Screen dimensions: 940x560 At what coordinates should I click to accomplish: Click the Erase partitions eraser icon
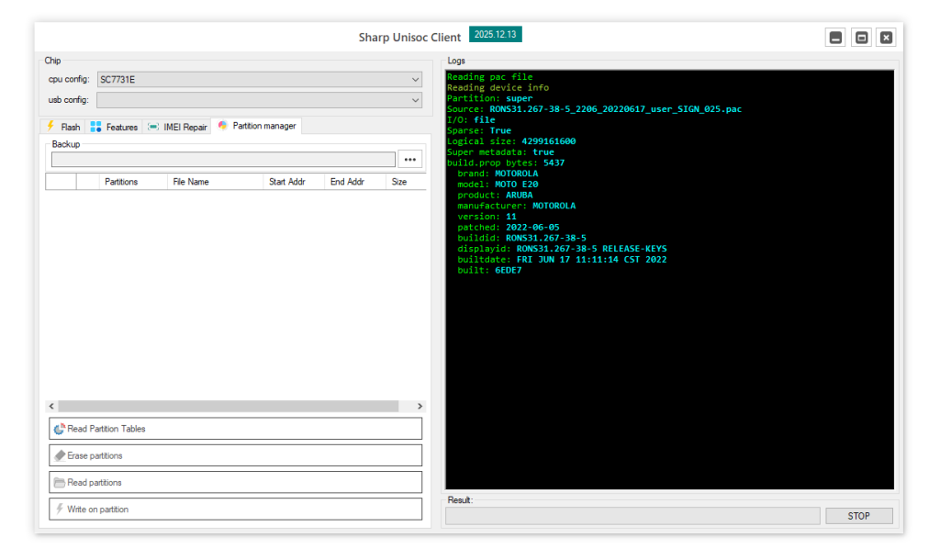[x=60, y=454]
